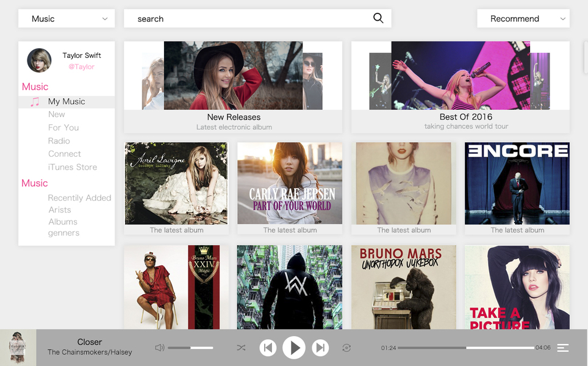Open Avril Lavigne Goodbye Lullaby album

pos(176,183)
